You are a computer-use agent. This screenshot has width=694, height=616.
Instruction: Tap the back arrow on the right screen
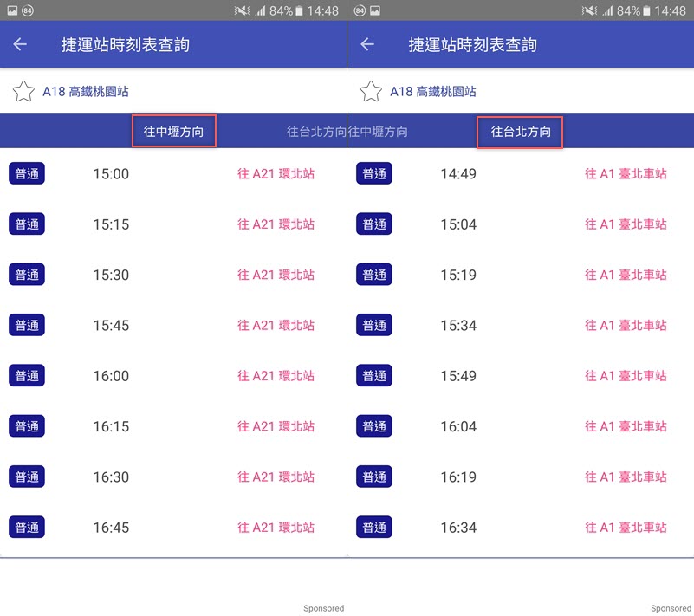(367, 44)
